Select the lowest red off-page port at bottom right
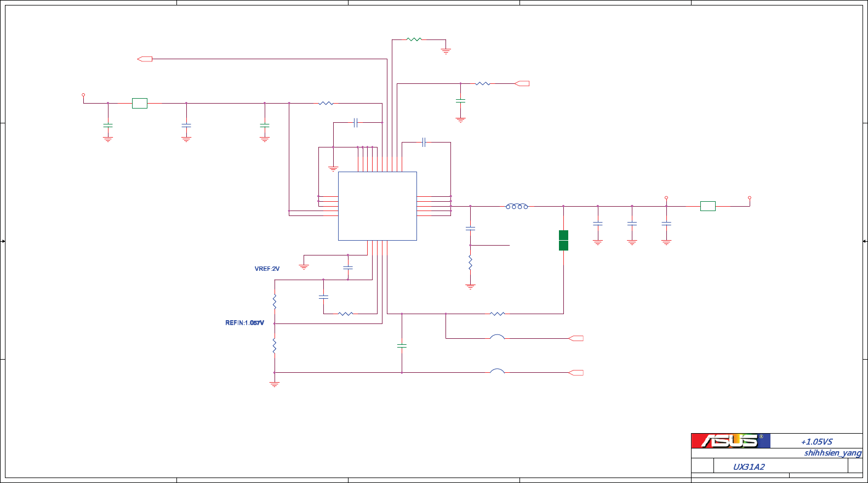 [x=576, y=373]
